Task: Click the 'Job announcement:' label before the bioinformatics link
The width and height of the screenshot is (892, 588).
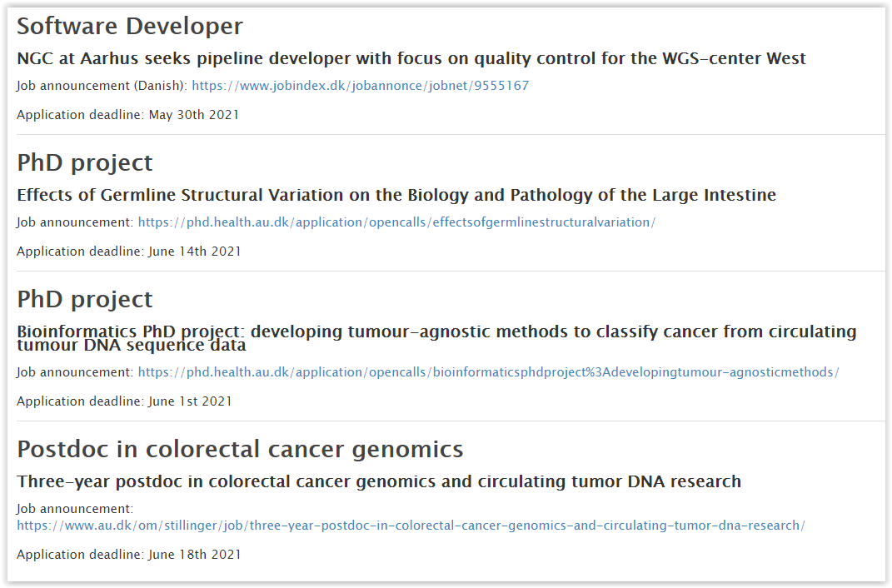Action: click(x=75, y=372)
